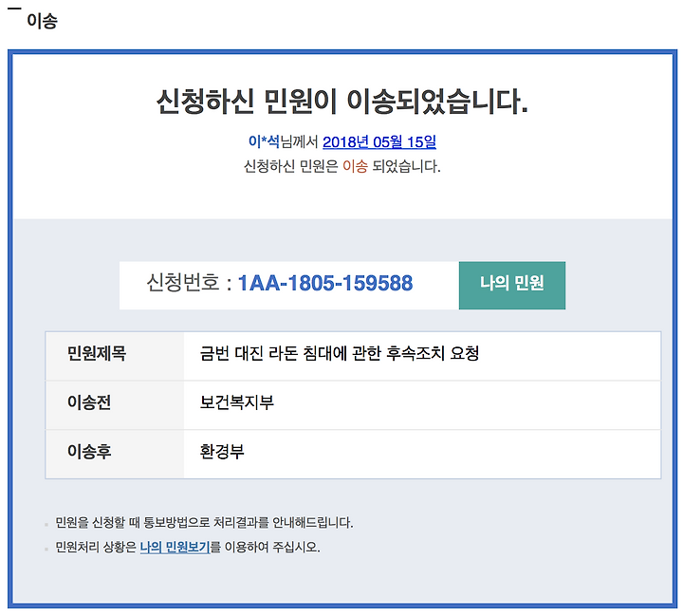Open the 나의 민원 green button
The image size is (683, 616).
[x=512, y=286]
